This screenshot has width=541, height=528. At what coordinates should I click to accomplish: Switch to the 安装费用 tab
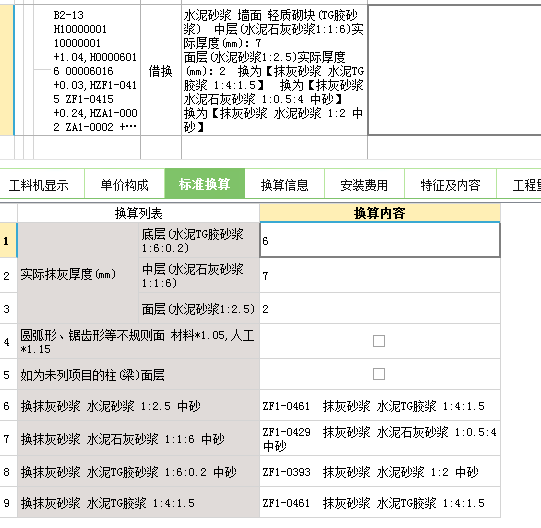[364, 185]
